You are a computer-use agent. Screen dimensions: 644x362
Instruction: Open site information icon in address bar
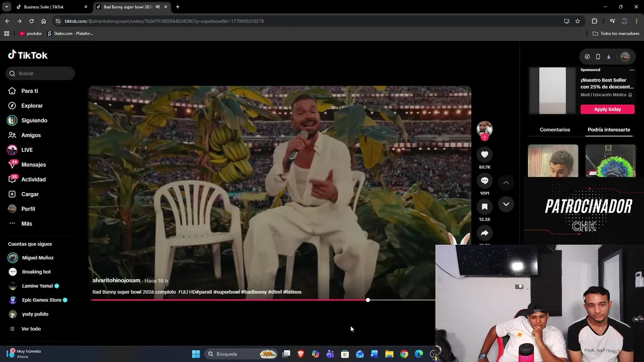pos(58,21)
